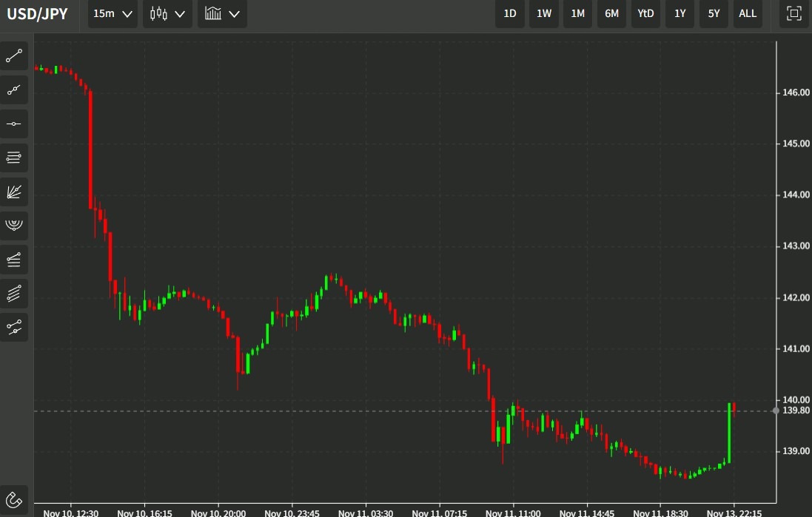The image size is (812, 517).
Task: Select the diagonal parallel channel tool
Action: click(14, 294)
